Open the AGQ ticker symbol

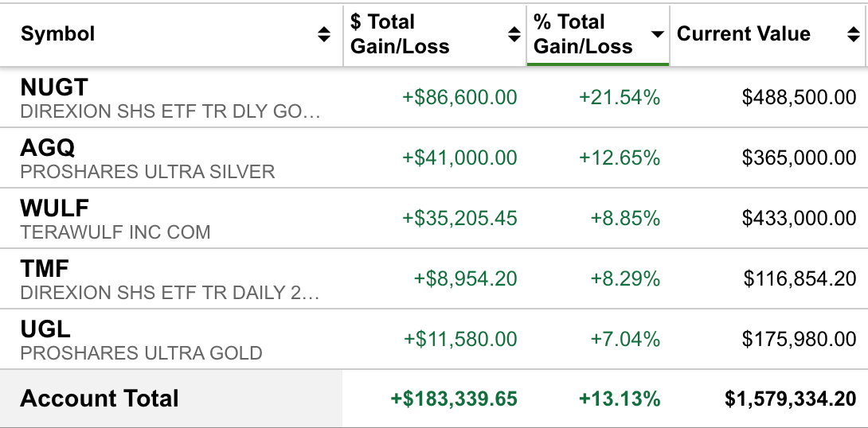click(x=48, y=147)
